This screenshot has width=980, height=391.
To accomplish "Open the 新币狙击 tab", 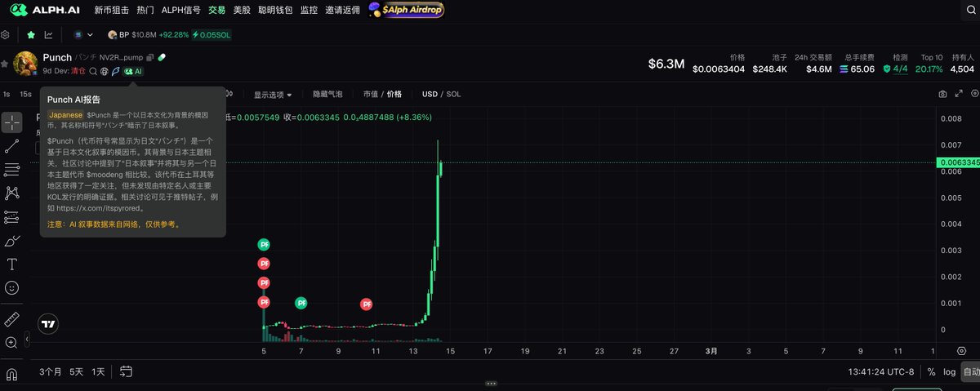I will pos(110,10).
